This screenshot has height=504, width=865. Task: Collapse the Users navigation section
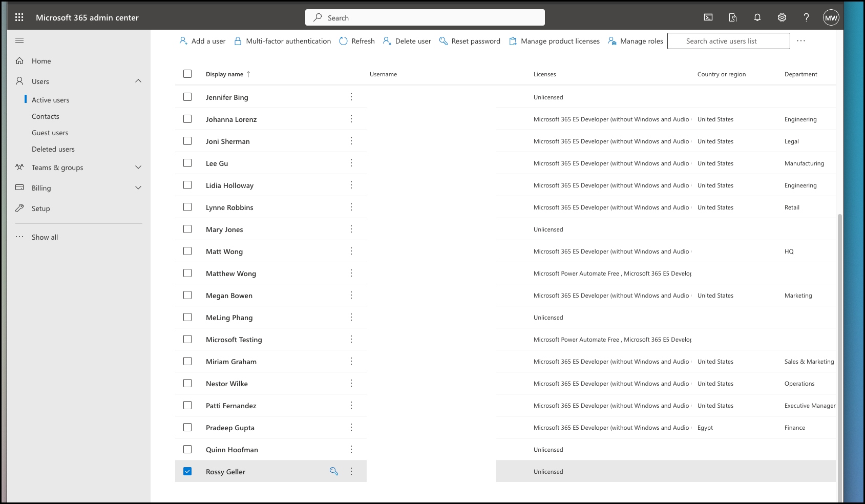click(138, 81)
